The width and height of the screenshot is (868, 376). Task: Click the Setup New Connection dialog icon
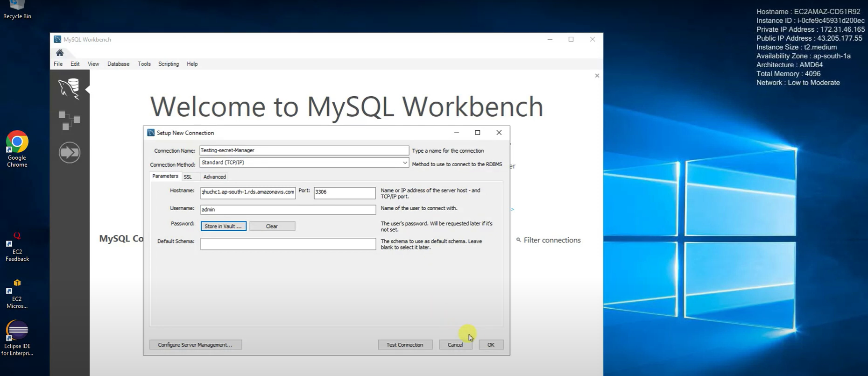(151, 133)
